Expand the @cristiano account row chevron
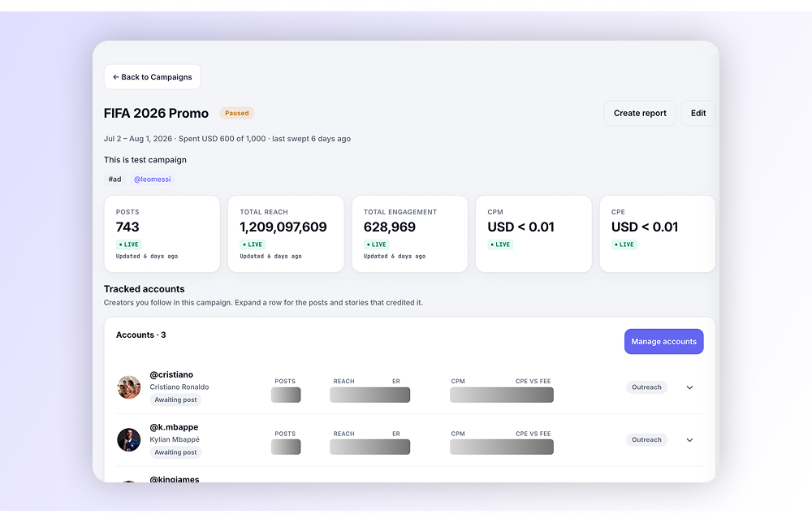Image resolution: width=812 pixels, height=523 pixels. (x=689, y=387)
